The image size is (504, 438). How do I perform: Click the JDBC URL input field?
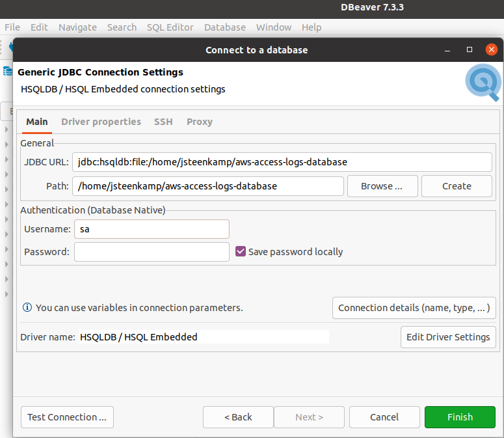coord(282,162)
